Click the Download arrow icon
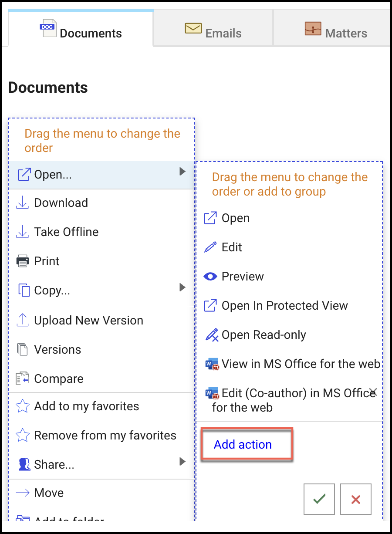Screen dimensions: 392x534 coord(22,203)
